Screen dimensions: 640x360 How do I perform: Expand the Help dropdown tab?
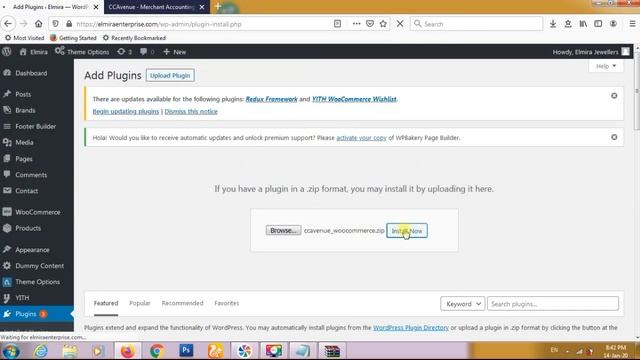tap(606, 66)
